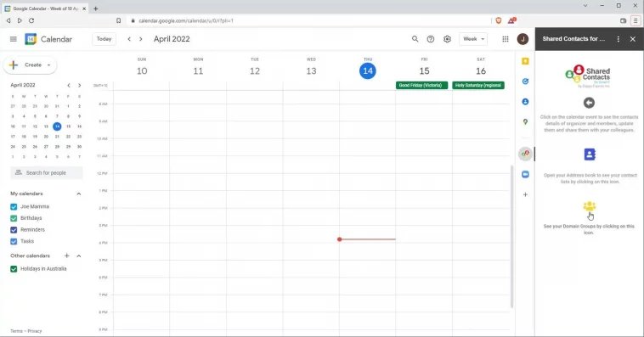Screen dimensions: 644x337
Task: Toggle the Holidays in Australia checkbox
Action: (14, 269)
